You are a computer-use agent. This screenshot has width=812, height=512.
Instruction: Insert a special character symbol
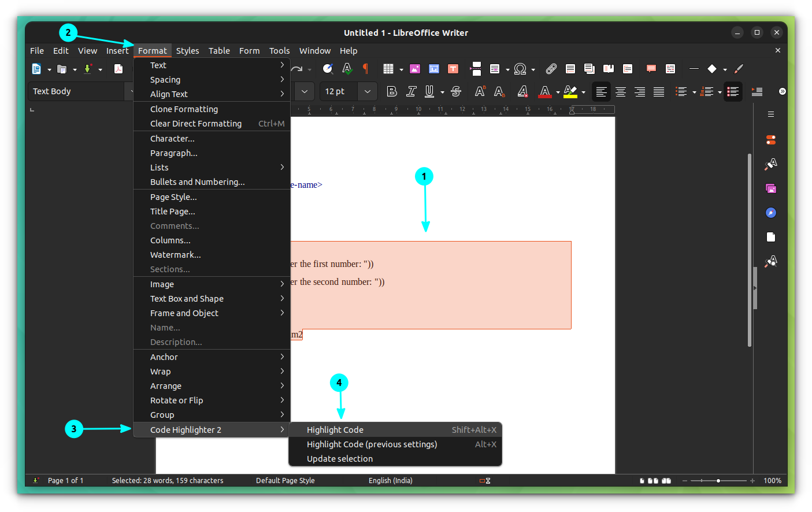(521, 69)
